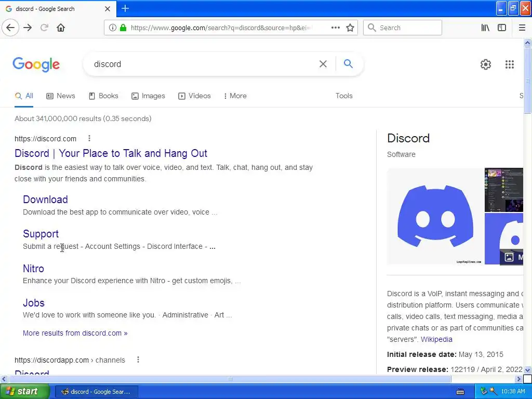
Task: Open the Download sitelink
Action: tap(46, 199)
